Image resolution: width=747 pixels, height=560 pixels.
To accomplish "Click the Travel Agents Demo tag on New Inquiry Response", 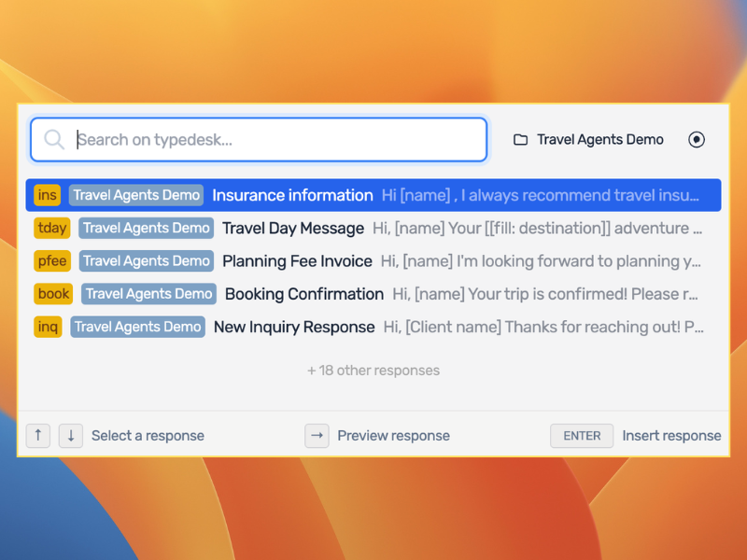I will point(137,327).
